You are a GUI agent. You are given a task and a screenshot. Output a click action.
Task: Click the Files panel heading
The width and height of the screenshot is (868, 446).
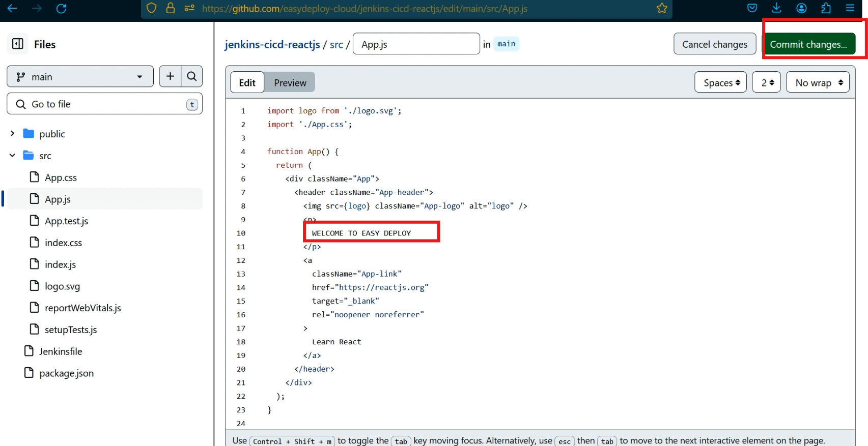pyautogui.click(x=45, y=44)
